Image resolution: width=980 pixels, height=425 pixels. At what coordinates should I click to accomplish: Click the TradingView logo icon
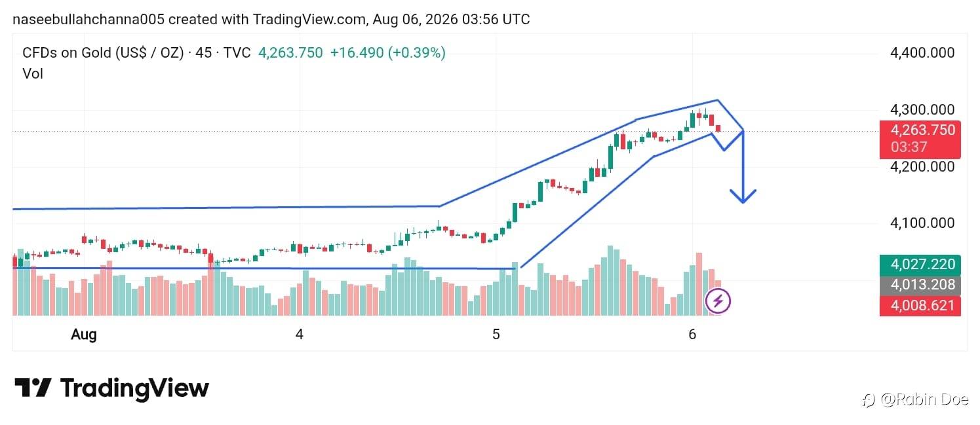tap(33, 388)
